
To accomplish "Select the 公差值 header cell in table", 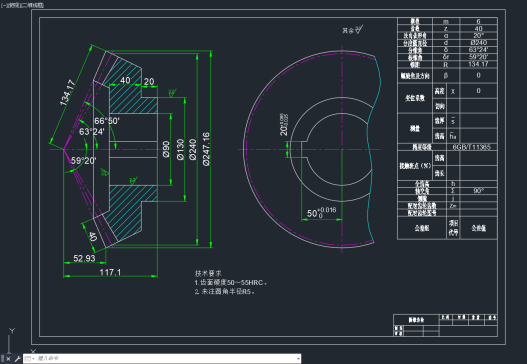I will [478, 228].
